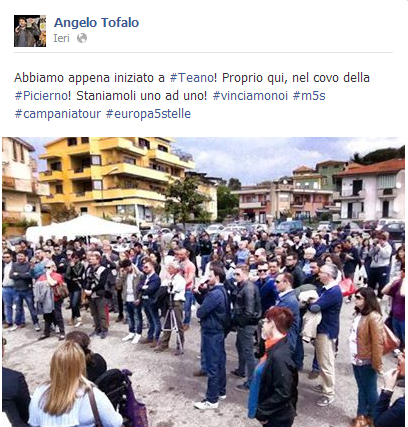This screenshot has width=408, height=427.
Task: Select the #m5s hashtag
Action: tap(309, 96)
